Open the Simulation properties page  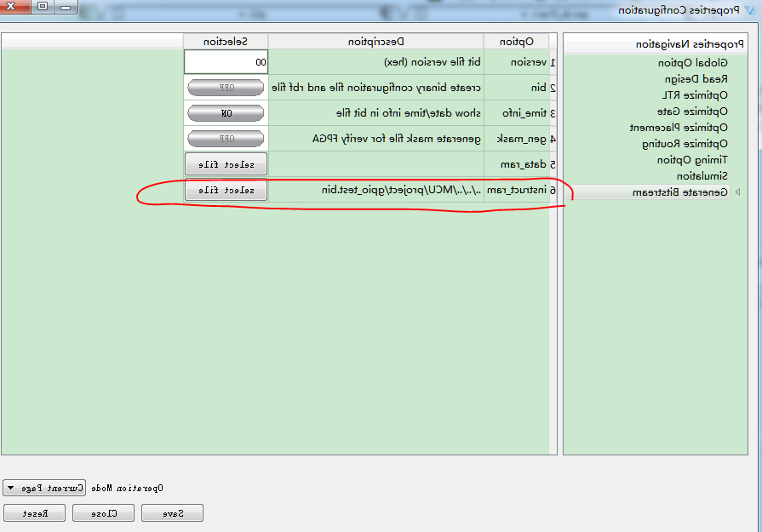point(702,176)
